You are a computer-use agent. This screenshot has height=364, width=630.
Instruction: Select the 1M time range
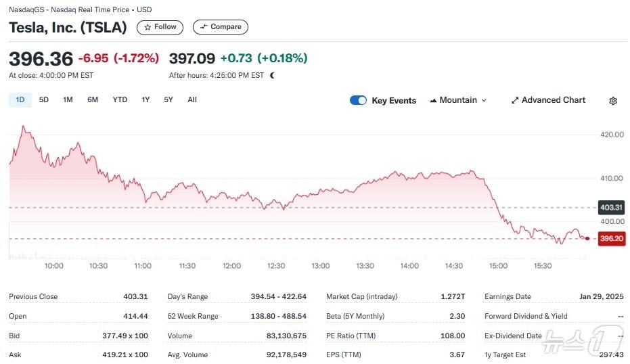[x=68, y=100]
